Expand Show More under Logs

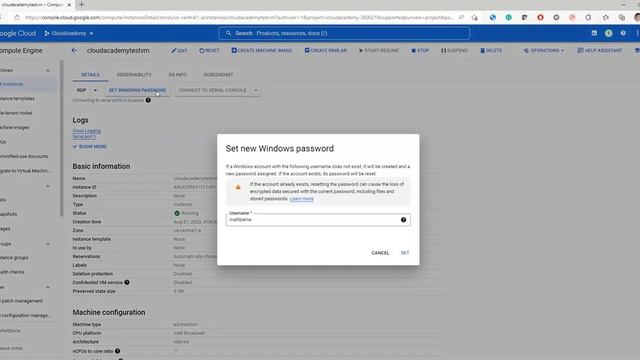89,147
